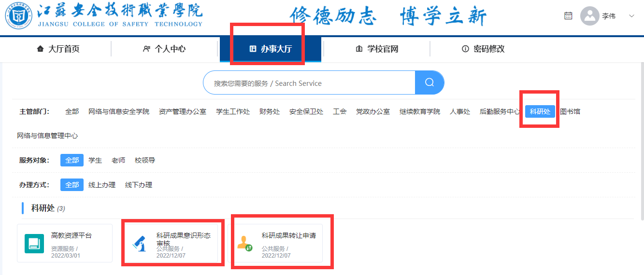
Task: Filter by 工会 department
Action: [x=340, y=111]
